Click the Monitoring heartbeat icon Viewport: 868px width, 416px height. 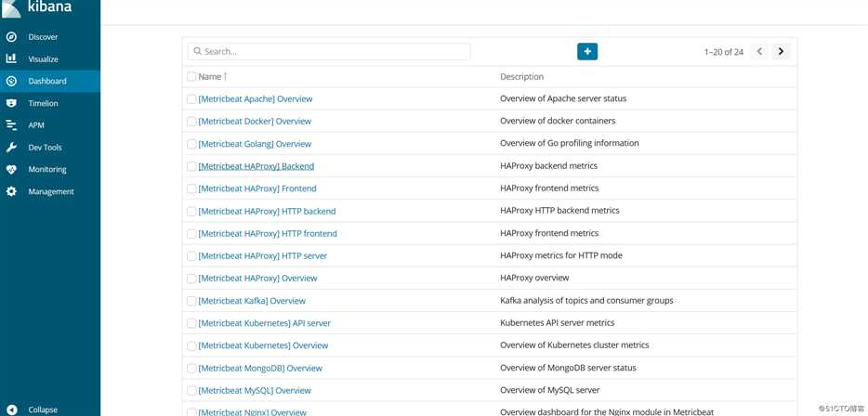11,169
